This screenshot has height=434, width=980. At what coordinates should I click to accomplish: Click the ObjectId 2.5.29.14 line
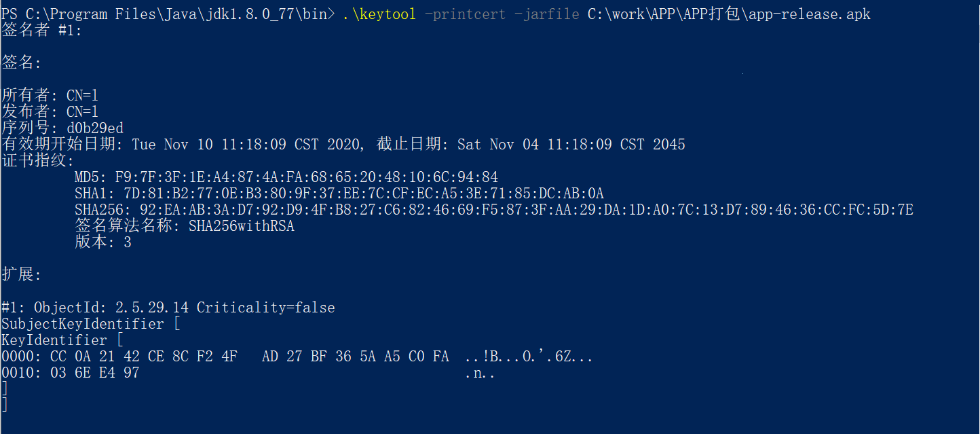pos(168,307)
